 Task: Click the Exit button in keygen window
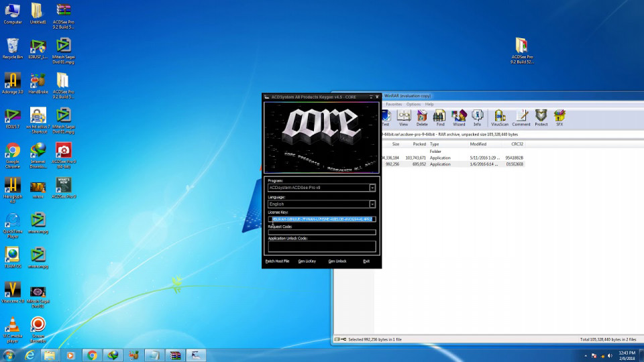point(366,261)
